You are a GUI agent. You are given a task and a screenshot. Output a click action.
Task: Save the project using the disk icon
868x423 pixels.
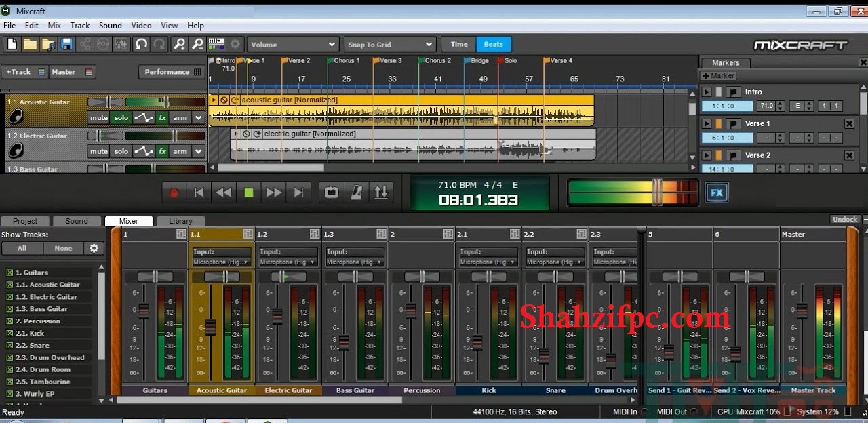(66, 43)
